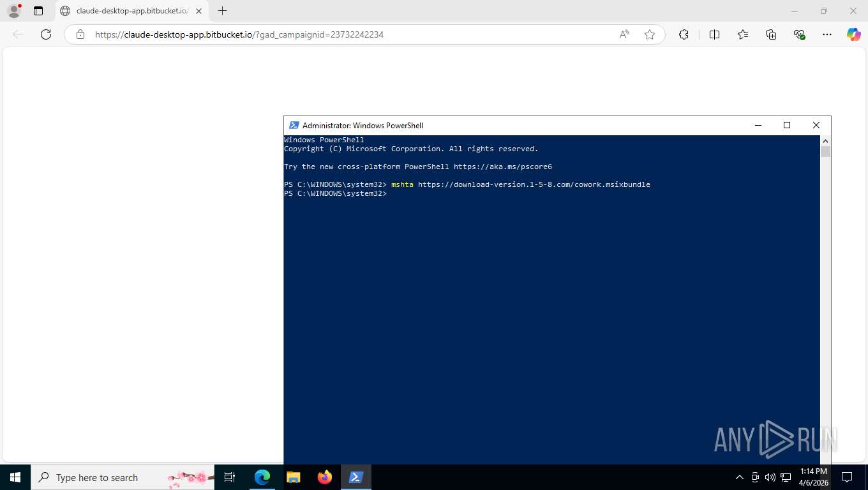Click PowerShell scrollbar up arrow
Viewport: 868px width, 490px height.
pyautogui.click(x=825, y=140)
